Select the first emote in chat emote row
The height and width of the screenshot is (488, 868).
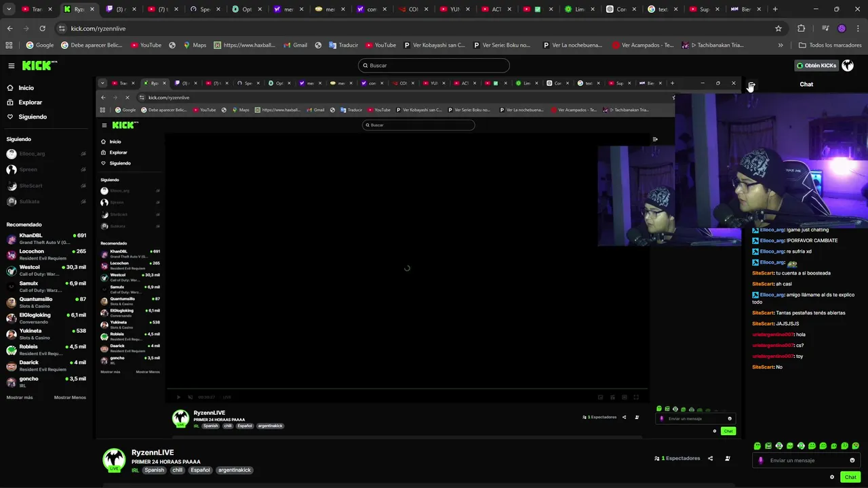click(x=757, y=446)
